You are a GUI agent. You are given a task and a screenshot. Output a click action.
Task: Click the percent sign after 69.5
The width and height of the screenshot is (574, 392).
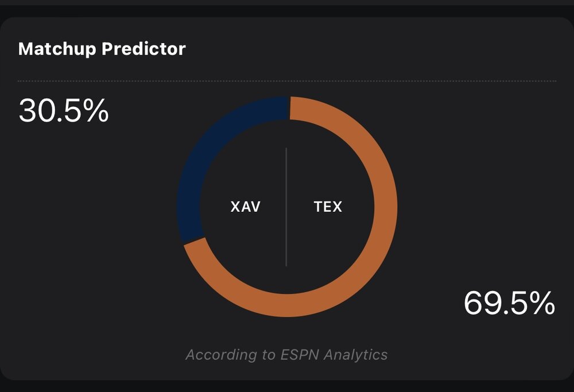[544, 302]
